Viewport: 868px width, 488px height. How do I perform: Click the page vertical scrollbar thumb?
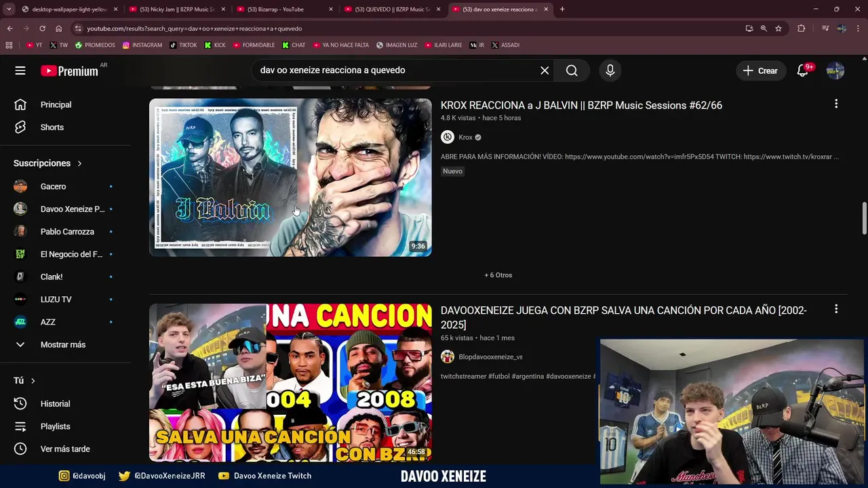(864, 218)
